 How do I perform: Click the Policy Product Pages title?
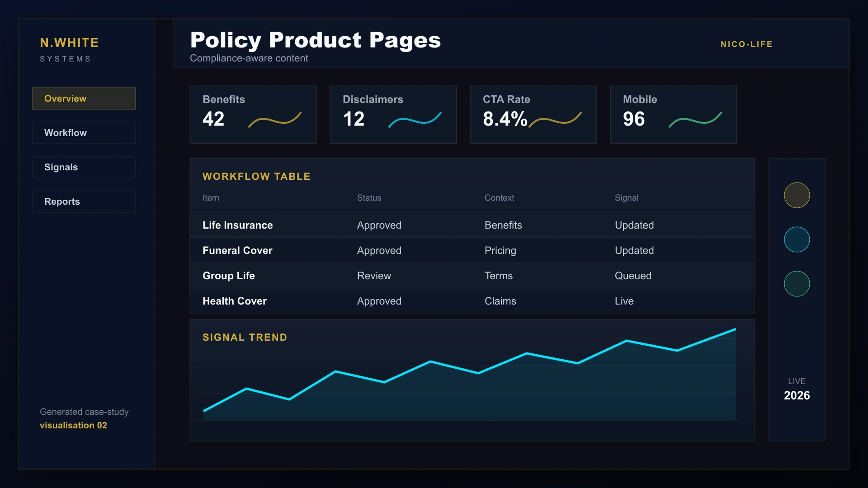[x=316, y=40]
